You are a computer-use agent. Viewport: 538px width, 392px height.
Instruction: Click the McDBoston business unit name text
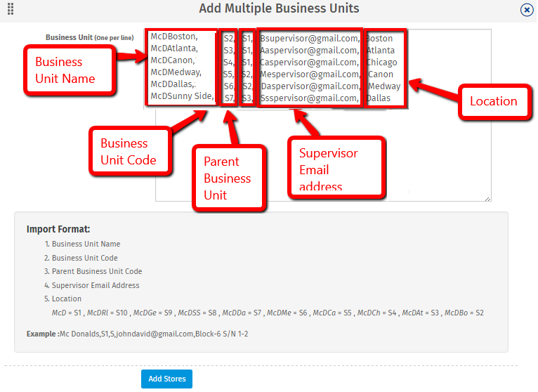point(174,37)
